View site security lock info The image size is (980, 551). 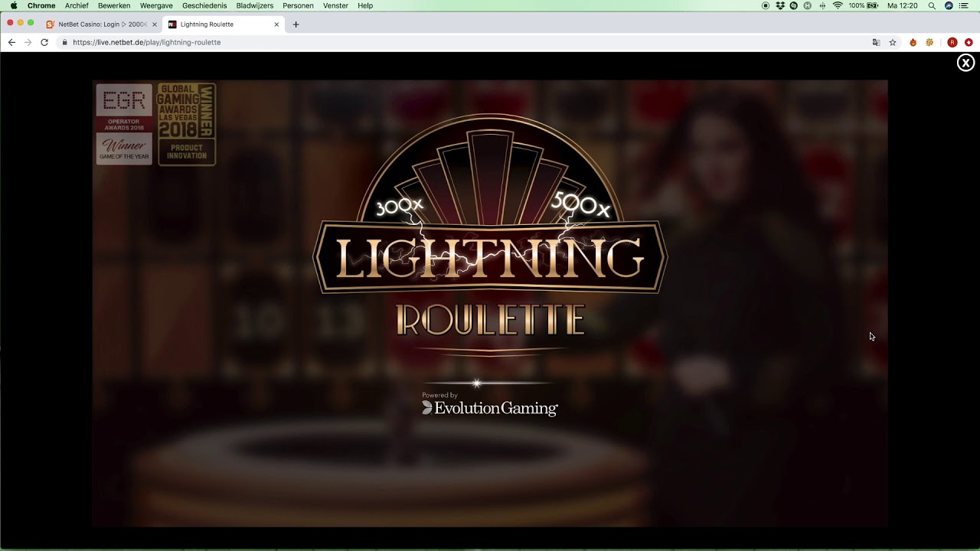[x=64, y=42]
